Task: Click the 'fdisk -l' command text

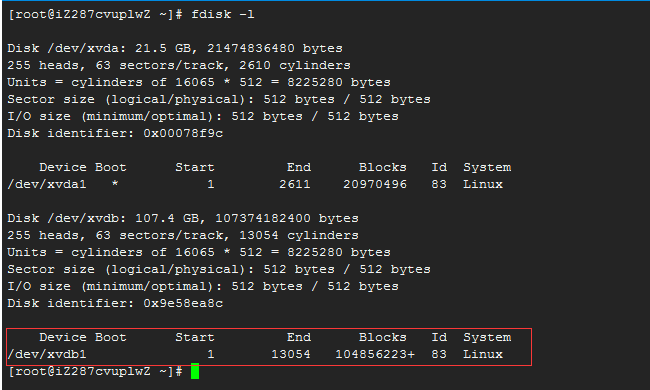Action: tap(223, 15)
